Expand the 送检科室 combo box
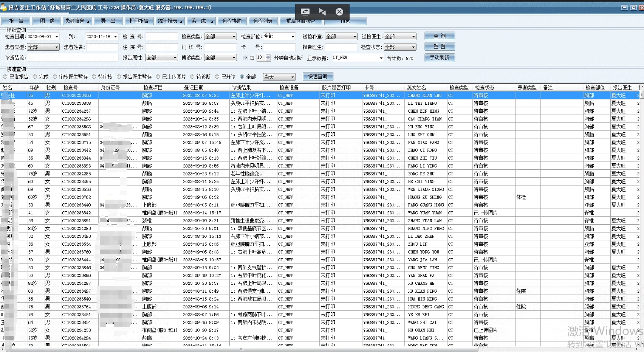This screenshot has width=644, height=352. click(355, 37)
